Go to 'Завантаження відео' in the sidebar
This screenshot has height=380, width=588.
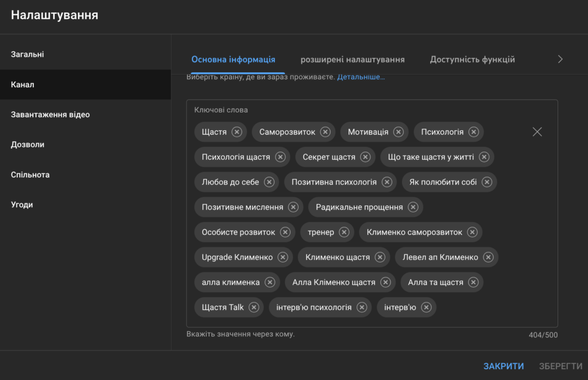(x=51, y=115)
